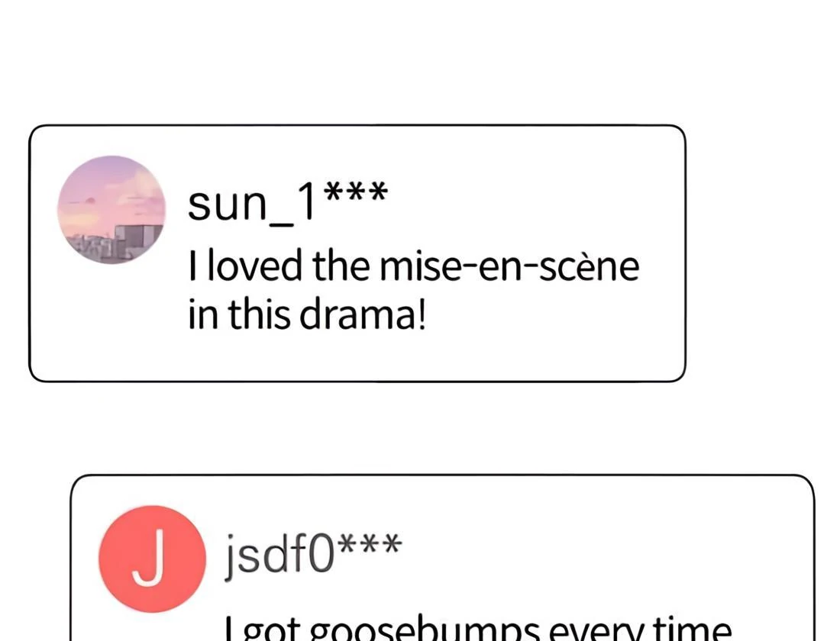
Task: Click the masked asterisks after sun_1
Action: [356, 192]
